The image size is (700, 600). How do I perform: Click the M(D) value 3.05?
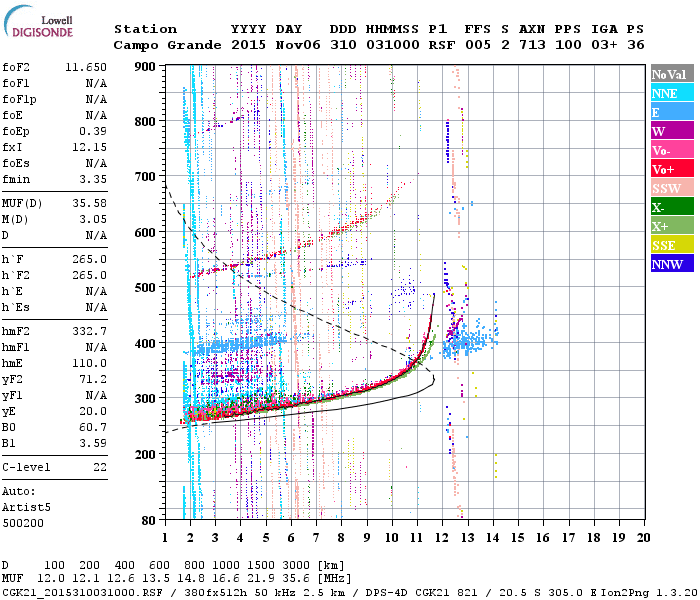[x=93, y=219]
